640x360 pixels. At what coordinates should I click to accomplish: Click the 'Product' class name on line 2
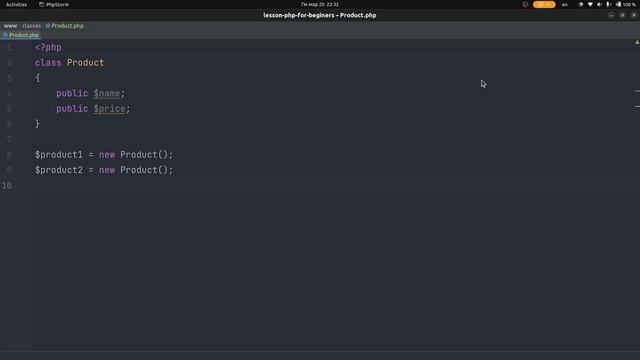pyautogui.click(x=85, y=63)
